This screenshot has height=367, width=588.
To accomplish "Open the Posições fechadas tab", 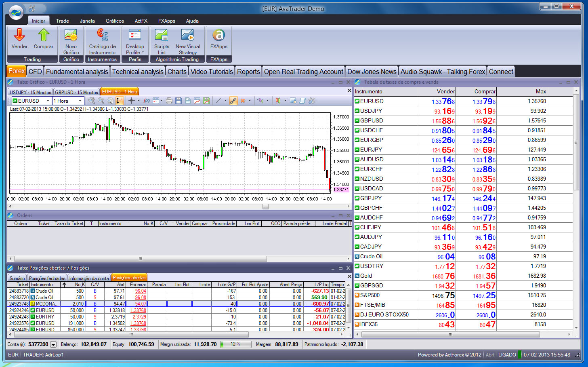I will (47, 278).
